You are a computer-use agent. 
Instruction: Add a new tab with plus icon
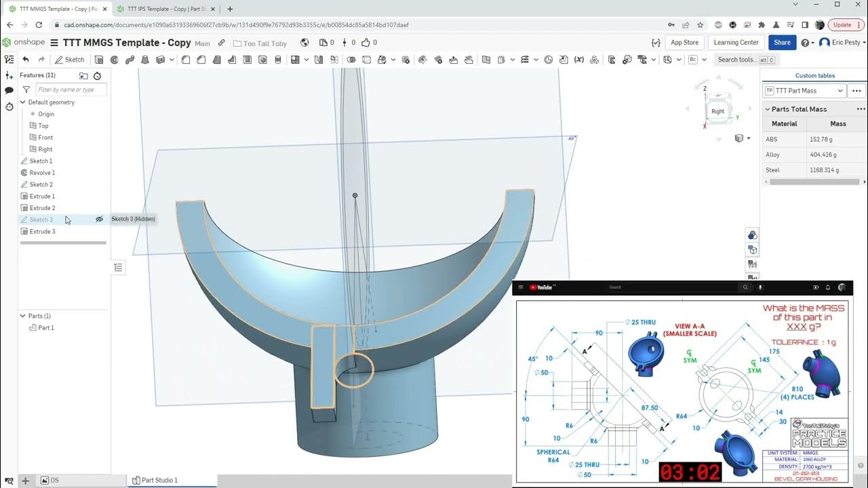(x=25, y=481)
